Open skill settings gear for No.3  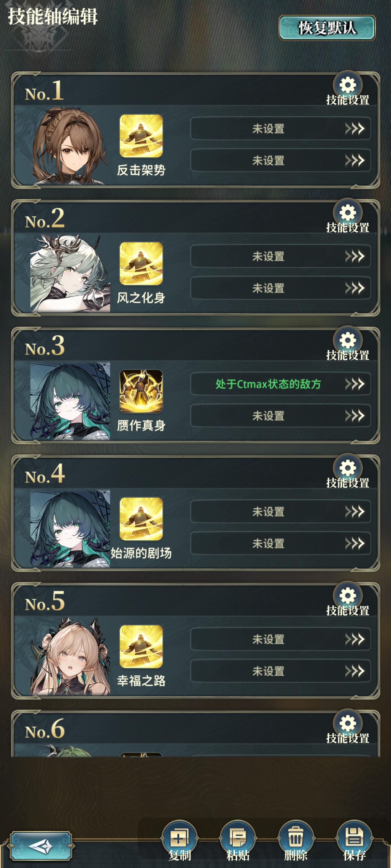tap(348, 340)
